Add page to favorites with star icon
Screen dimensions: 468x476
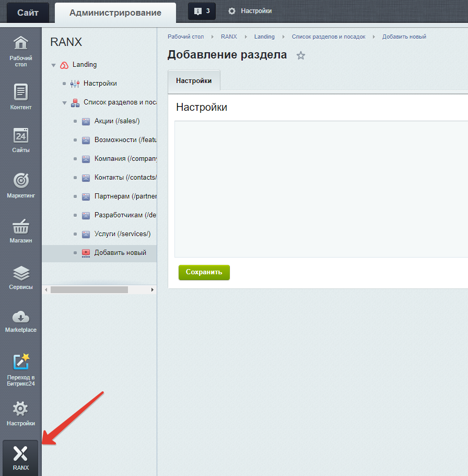click(300, 55)
